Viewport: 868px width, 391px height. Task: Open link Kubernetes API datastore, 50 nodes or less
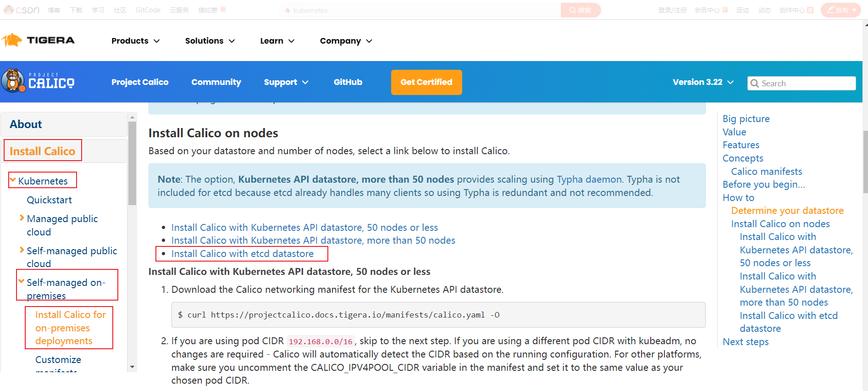coord(304,227)
